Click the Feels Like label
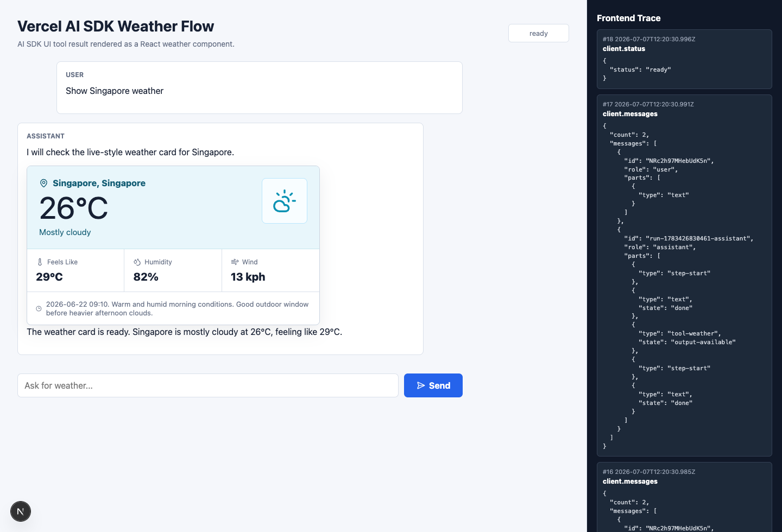Image resolution: width=782 pixels, height=532 pixels. pos(62,262)
